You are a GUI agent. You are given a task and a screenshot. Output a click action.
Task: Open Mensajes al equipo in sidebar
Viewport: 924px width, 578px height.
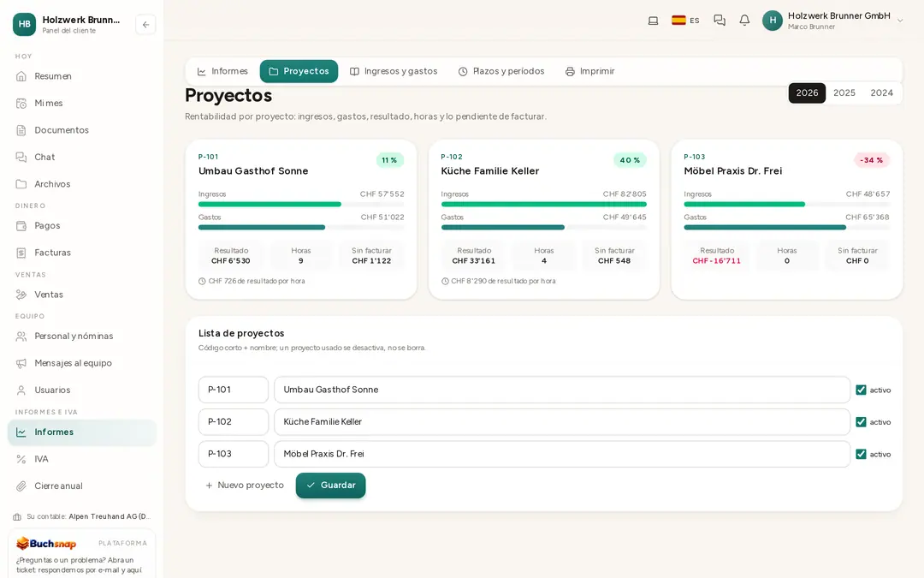(82, 363)
